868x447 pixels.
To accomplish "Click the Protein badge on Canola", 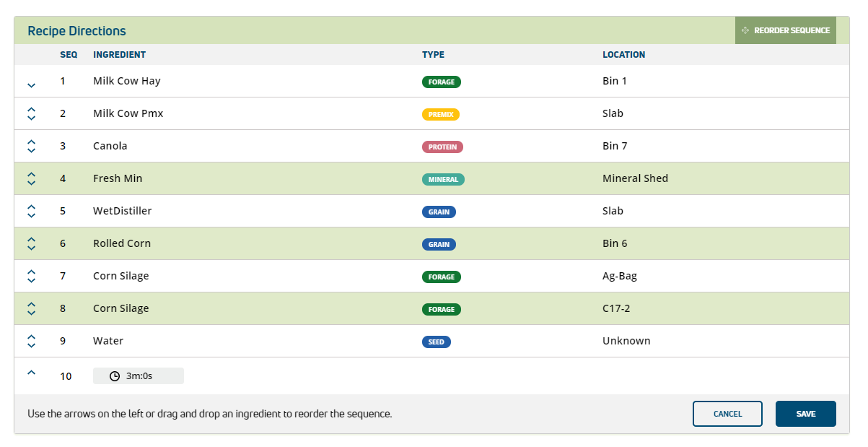I will pyautogui.click(x=442, y=147).
